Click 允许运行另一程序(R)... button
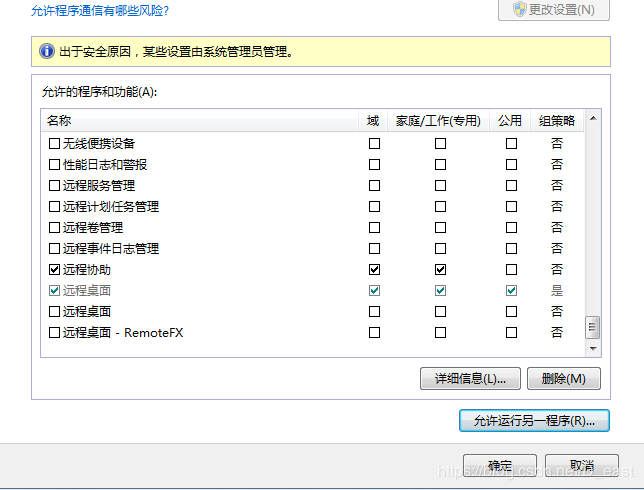This screenshot has width=644, height=490. click(x=534, y=421)
